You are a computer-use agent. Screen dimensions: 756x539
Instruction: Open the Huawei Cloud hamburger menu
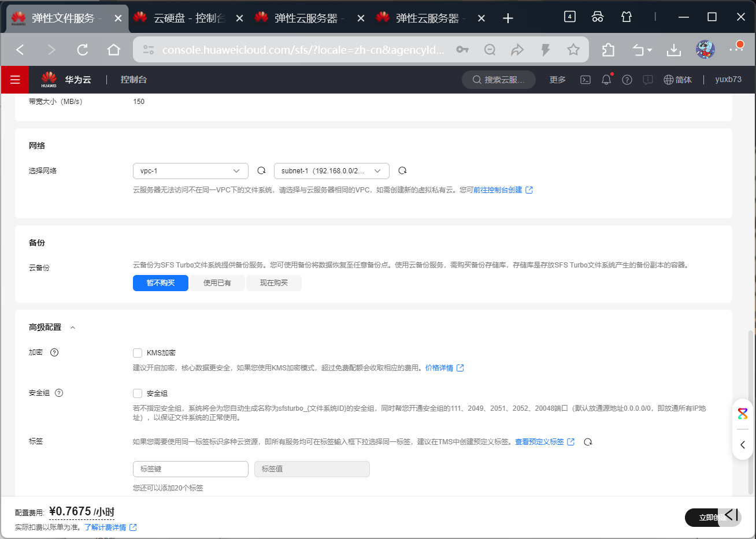point(15,80)
